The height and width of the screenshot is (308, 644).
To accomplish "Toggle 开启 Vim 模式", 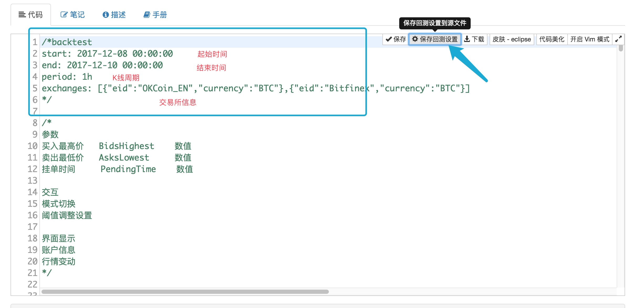I will point(590,39).
